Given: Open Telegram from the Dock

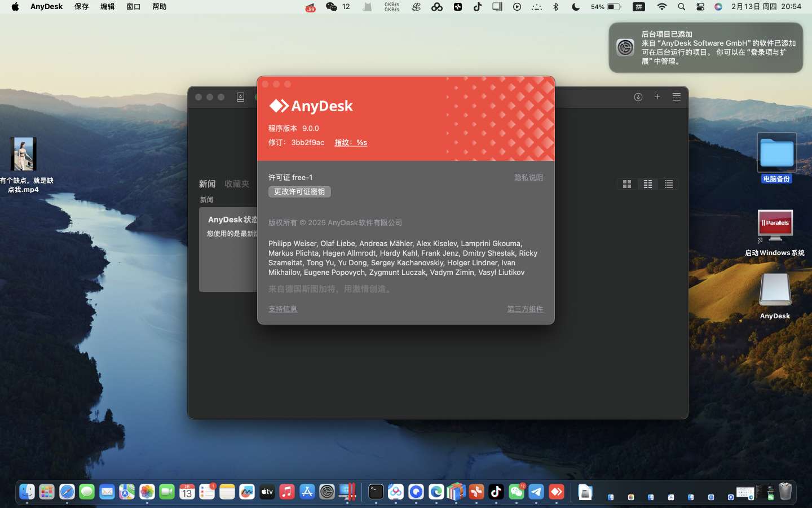Looking at the screenshot, I should [536, 492].
